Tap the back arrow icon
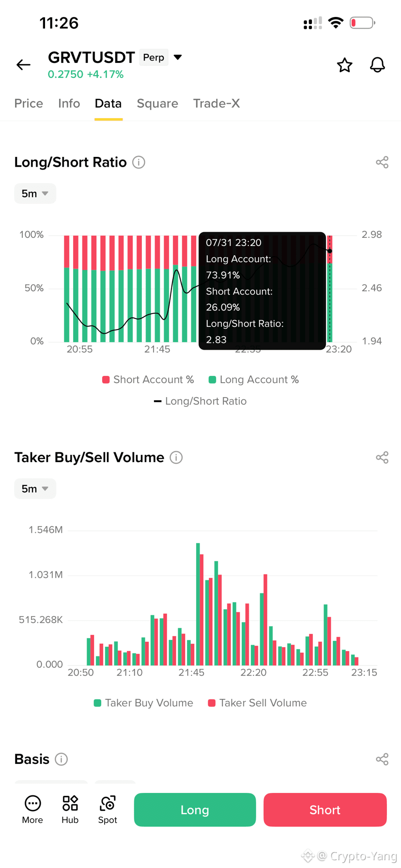The width and height of the screenshot is (401, 868). (23, 65)
